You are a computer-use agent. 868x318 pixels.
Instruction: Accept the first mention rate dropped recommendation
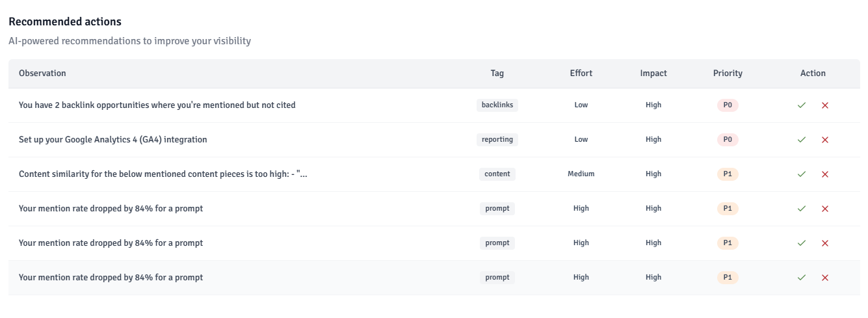802,209
